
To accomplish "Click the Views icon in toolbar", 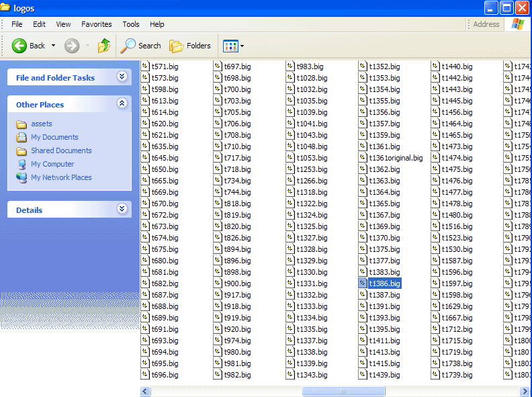I will click(230, 46).
